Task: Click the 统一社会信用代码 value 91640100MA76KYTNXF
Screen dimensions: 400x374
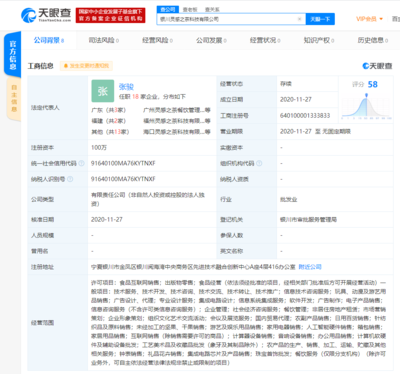Action: (123, 163)
